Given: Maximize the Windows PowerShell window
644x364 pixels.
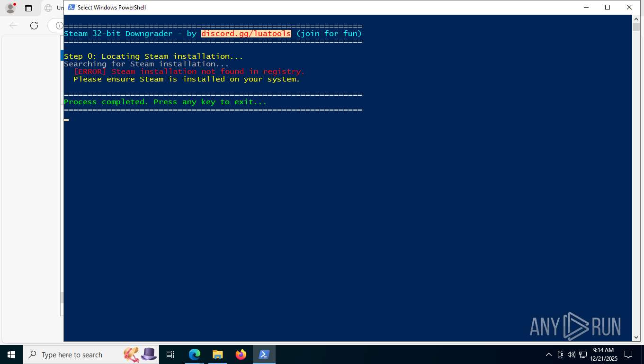Looking at the screenshot, I should (x=608, y=7).
